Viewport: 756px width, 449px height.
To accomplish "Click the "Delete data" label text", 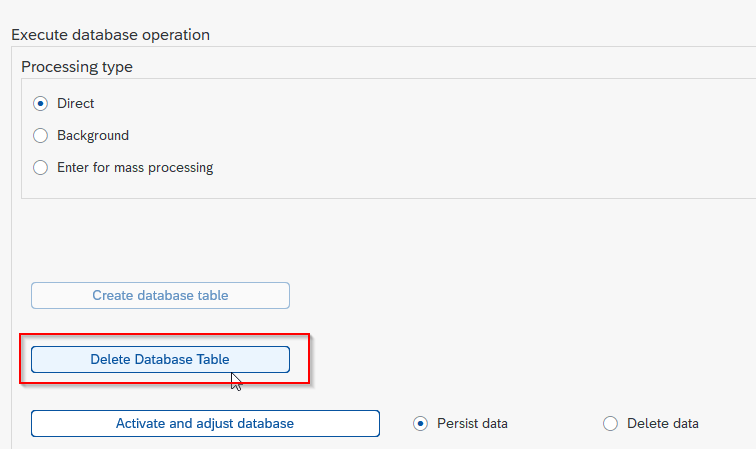I will (662, 423).
